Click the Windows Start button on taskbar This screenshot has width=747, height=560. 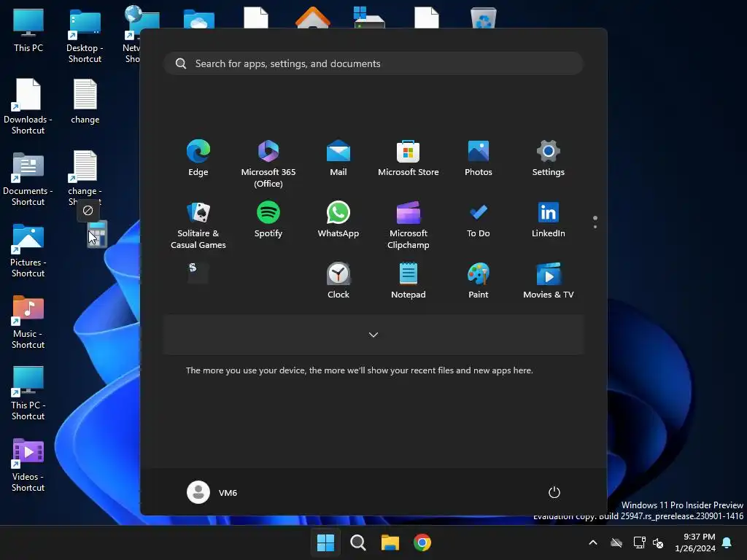(326, 542)
